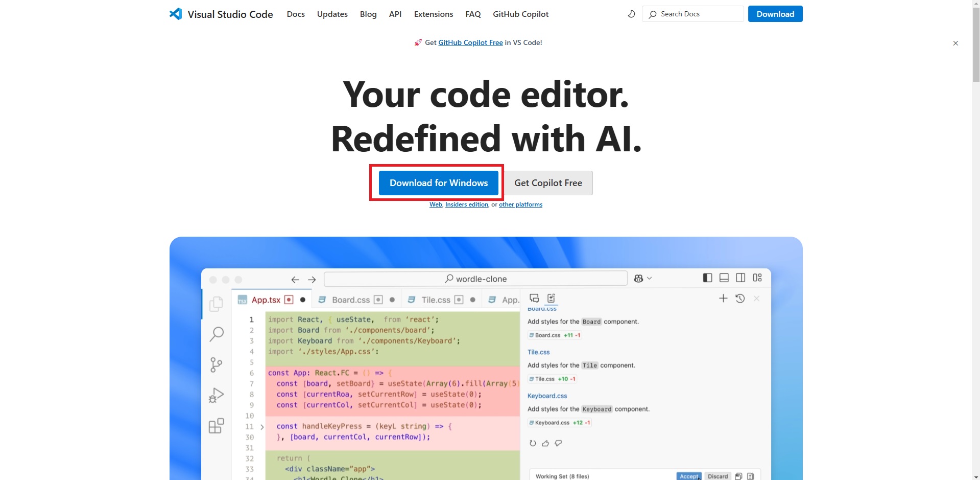Click the wordle-clone command center box
This screenshot has height=480, width=980.
[475, 279]
